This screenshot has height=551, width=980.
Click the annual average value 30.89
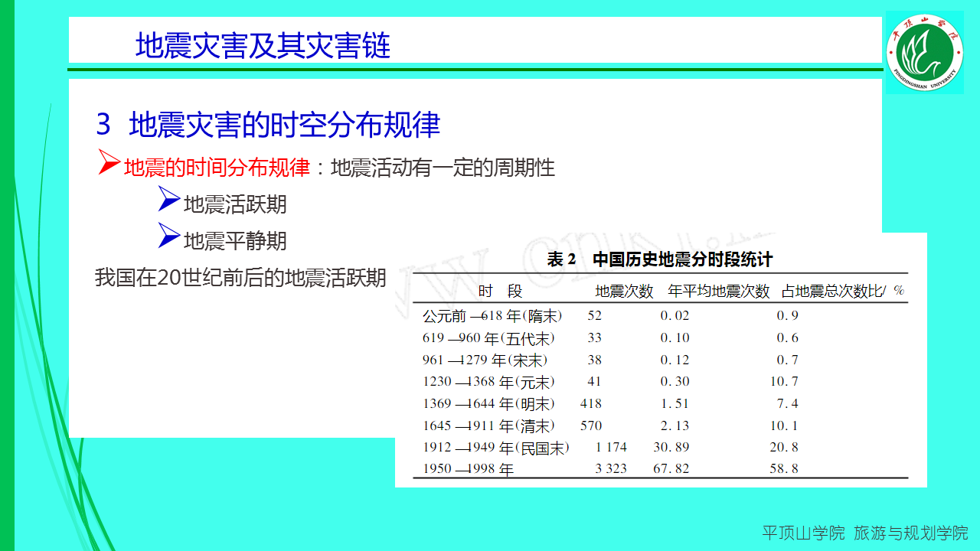coord(671,448)
